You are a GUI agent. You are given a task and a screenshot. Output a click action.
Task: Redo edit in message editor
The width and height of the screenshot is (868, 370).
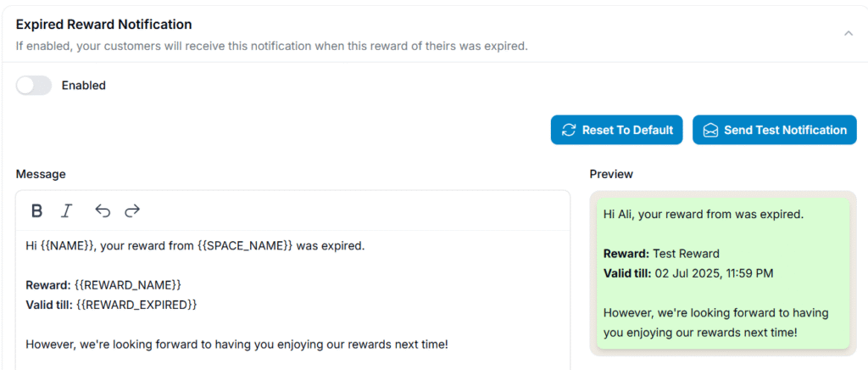tap(132, 210)
